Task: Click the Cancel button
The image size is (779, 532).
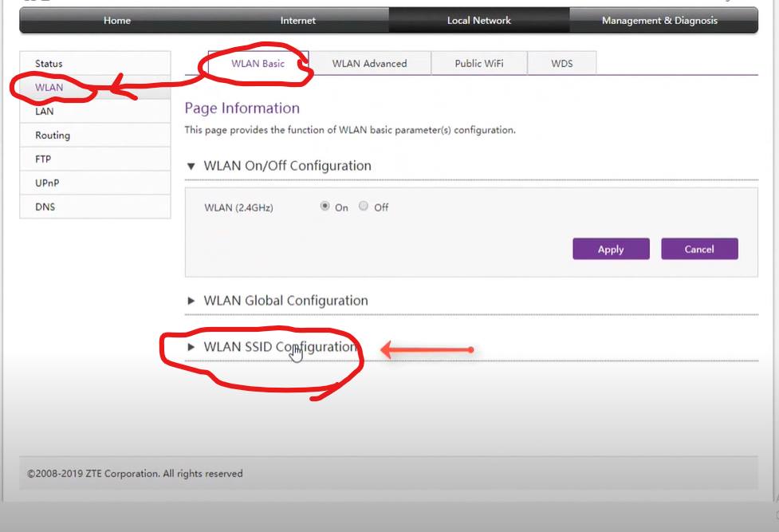Action: 699,249
